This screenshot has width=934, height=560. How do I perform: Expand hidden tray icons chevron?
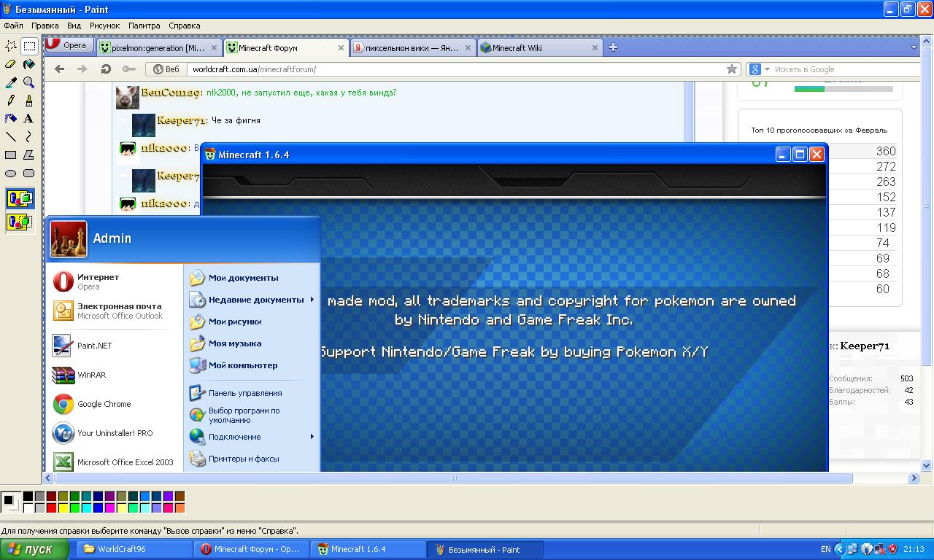click(839, 549)
